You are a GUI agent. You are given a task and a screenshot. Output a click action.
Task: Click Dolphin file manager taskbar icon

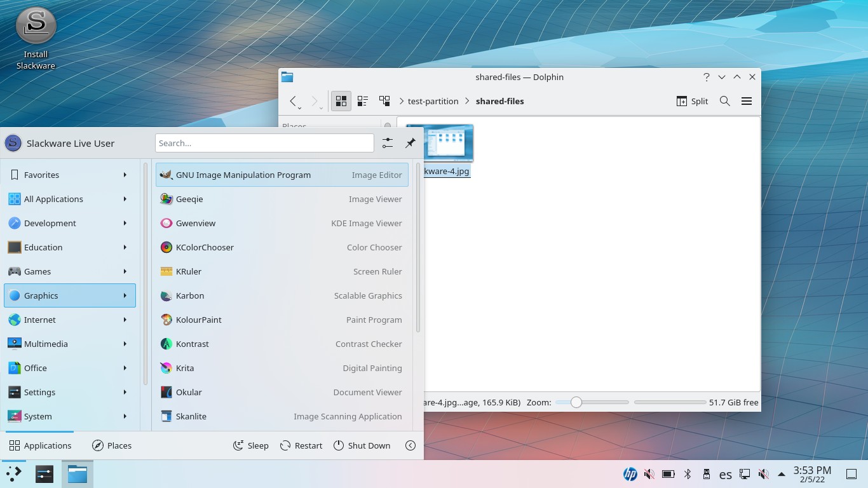(78, 473)
